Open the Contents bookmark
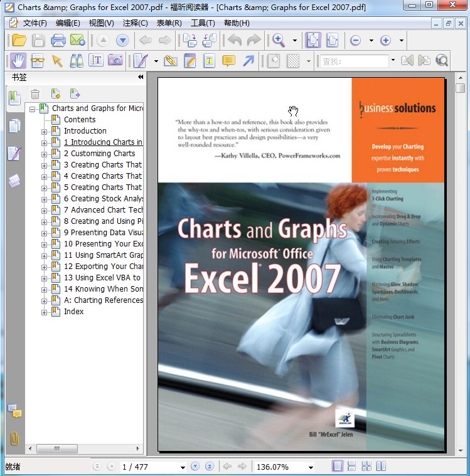The image size is (470, 476). pos(80,120)
